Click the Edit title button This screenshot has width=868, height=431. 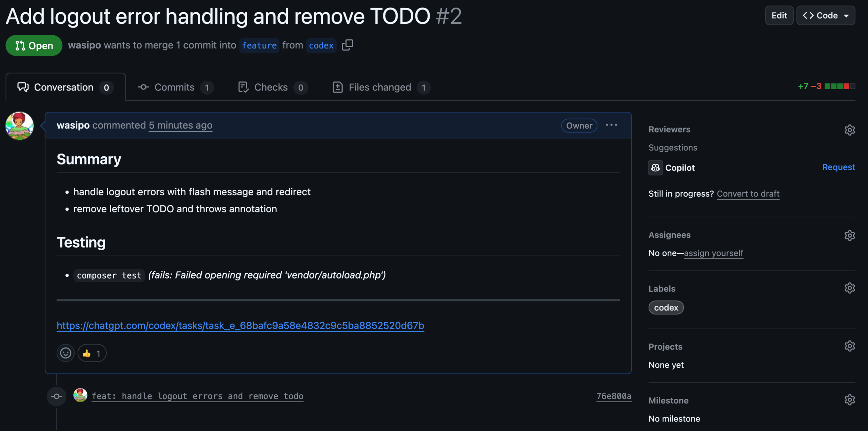(779, 16)
